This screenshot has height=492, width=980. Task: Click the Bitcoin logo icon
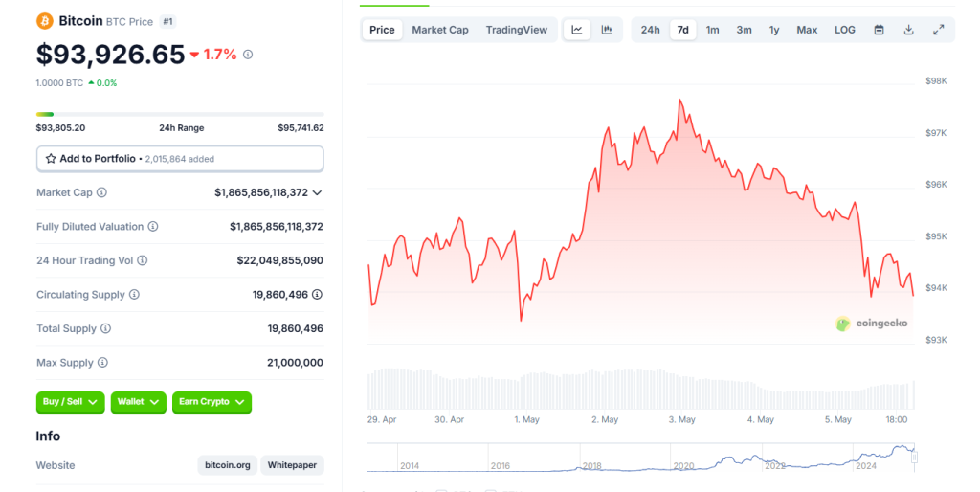tap(44, 21)
